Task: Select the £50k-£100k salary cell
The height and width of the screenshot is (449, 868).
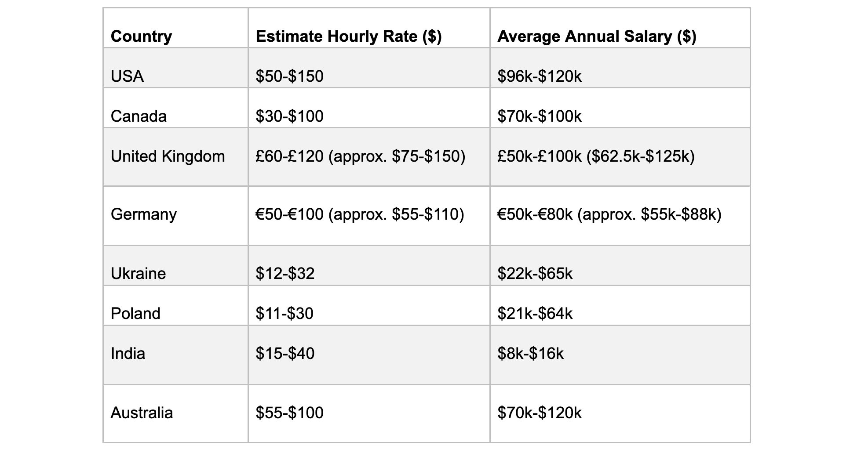Action: (x=620, y=157)
